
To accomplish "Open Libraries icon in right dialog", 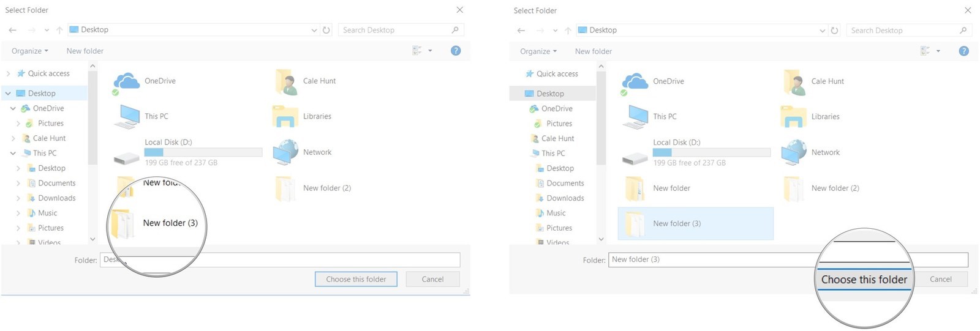I will pos(794,117).
